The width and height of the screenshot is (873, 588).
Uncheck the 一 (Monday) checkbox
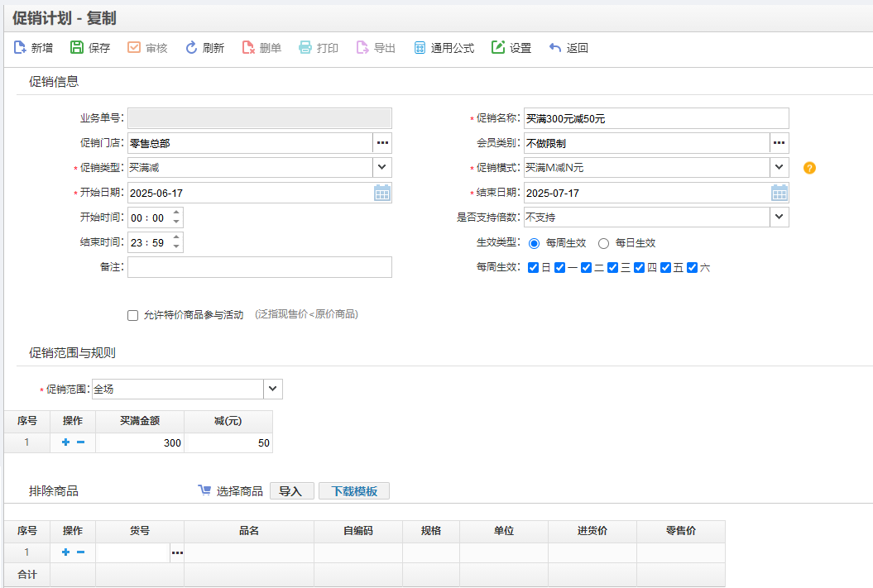559,268
